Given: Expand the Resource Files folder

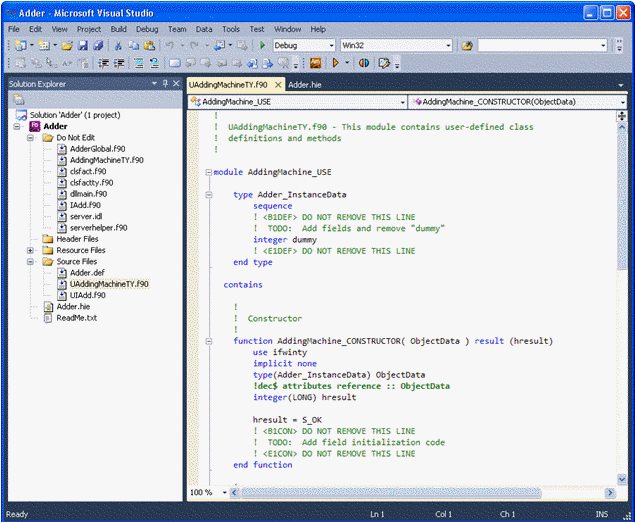Looking at the screenshot, I should pos(30,250).
